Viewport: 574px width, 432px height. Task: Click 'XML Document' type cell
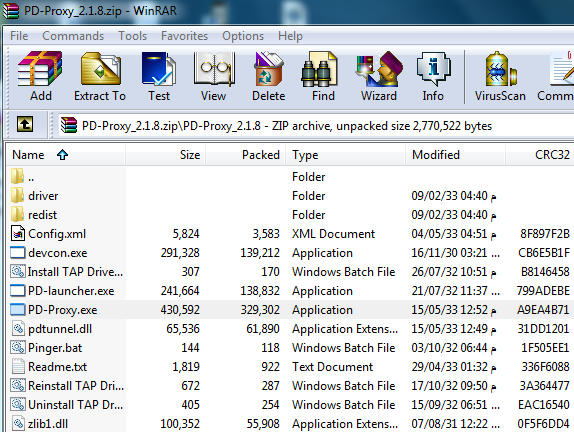333,234
